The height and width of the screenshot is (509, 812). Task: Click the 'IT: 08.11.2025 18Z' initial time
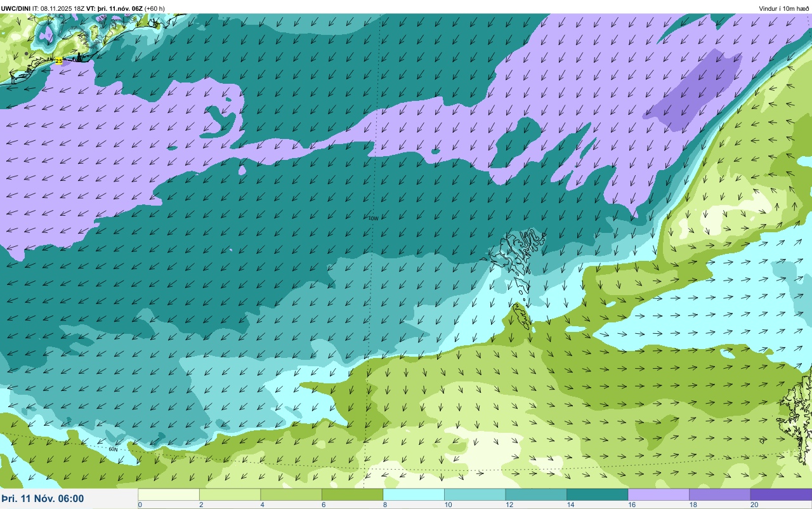(x=58, y=8)
